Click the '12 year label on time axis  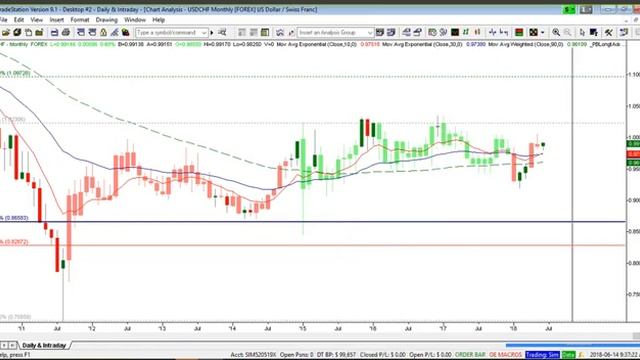click(x=92, y=328)
